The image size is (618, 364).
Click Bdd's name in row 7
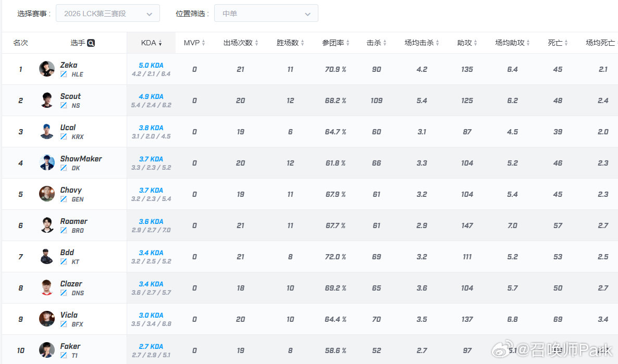[67, 252]
